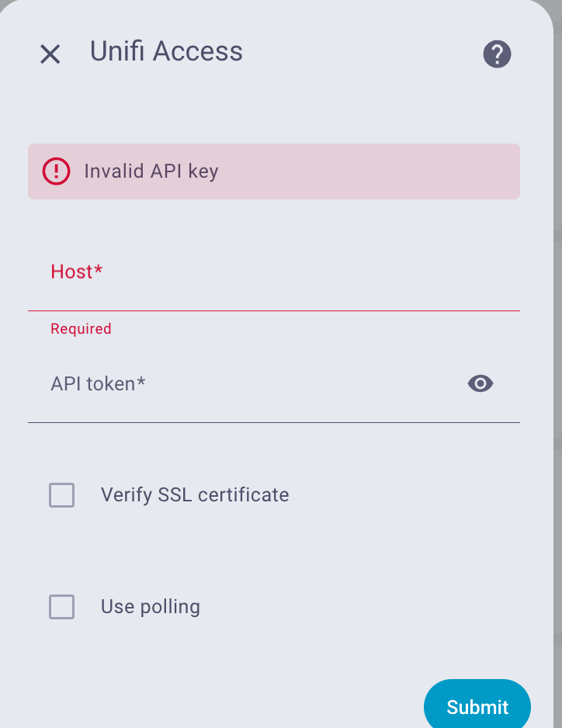Screen dimensions: 562x728
Task: Tick the Use polling checkbox
Action: click(x=62, y=607)
